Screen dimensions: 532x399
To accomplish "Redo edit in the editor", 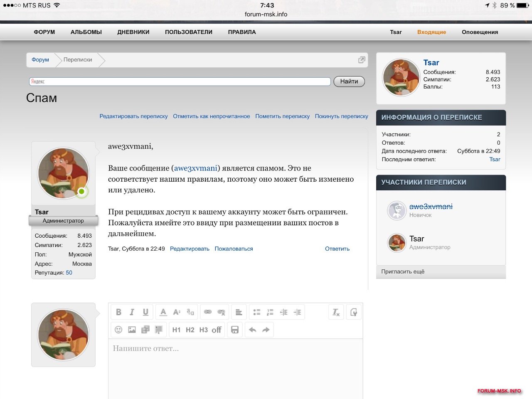I will (x=266, y=330).
